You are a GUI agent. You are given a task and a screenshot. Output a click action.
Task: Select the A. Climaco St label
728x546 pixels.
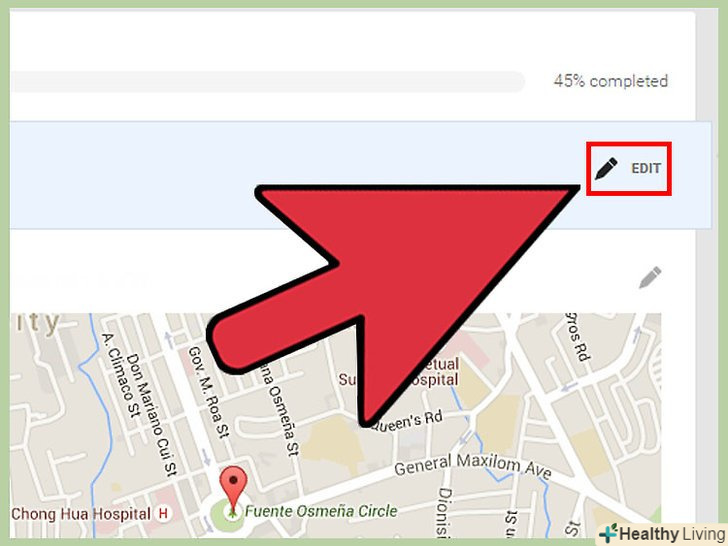(x=121, y=375)
